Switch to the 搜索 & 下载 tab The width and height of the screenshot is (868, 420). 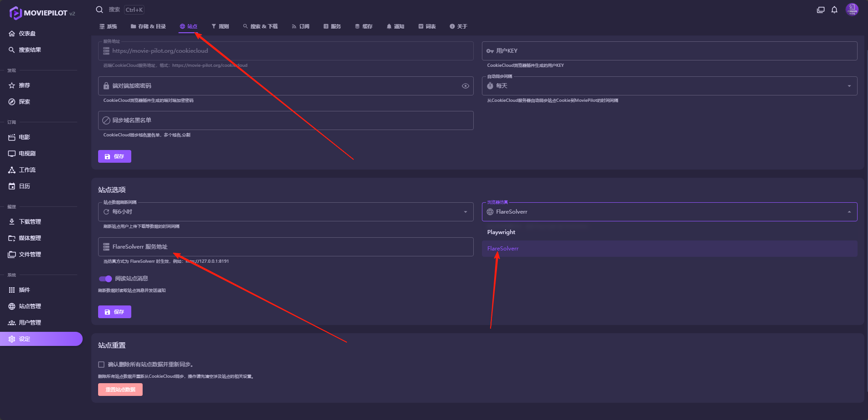(260, 26)
